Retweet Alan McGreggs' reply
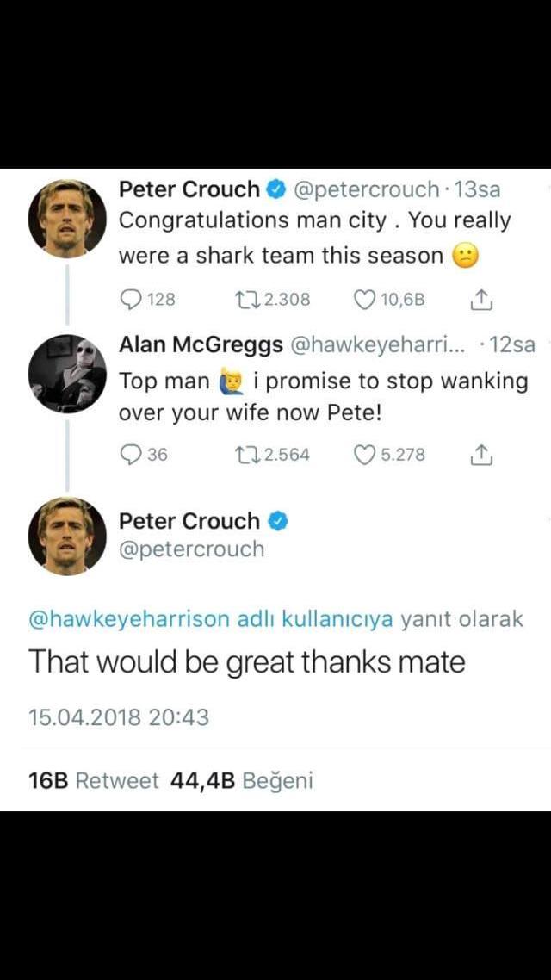This screenshot has height=980, width=551. click(x=246, y=455)
